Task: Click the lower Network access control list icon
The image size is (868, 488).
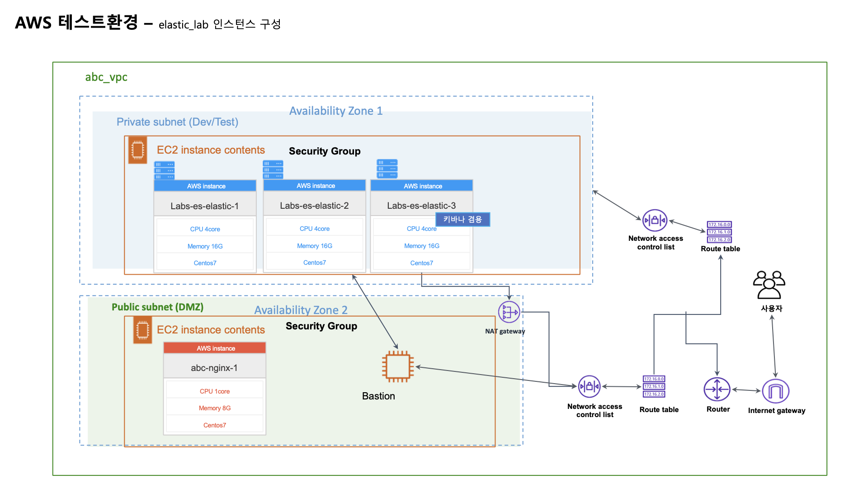Action: 590,387
